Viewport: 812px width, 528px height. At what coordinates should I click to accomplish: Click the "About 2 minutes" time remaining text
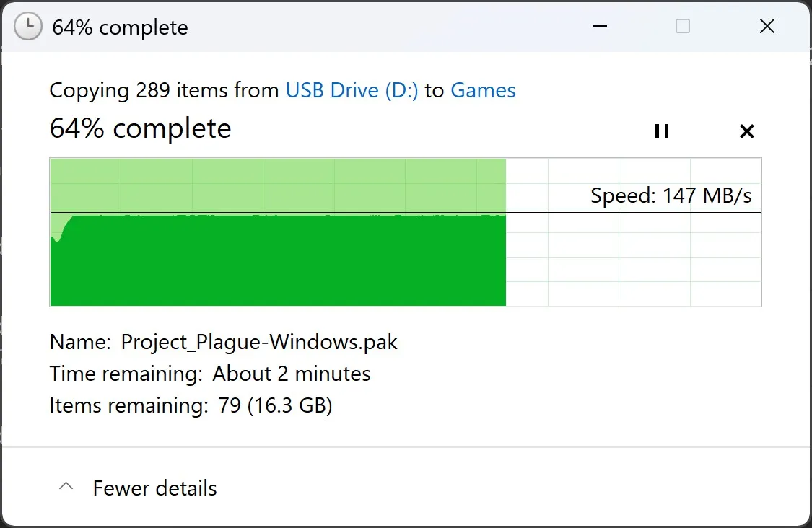(291, 374)
